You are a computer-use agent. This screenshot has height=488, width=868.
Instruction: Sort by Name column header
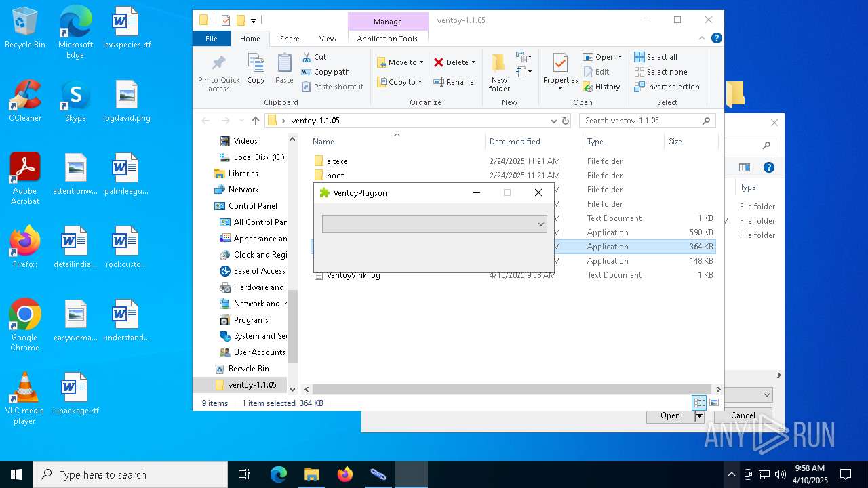pos(397,142)
